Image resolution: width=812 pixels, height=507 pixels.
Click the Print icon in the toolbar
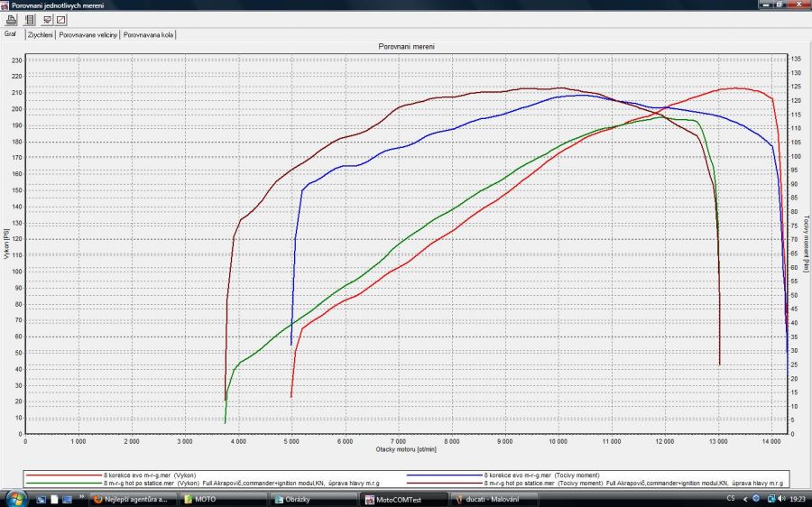pyautogui.click(x=11, y=19)
